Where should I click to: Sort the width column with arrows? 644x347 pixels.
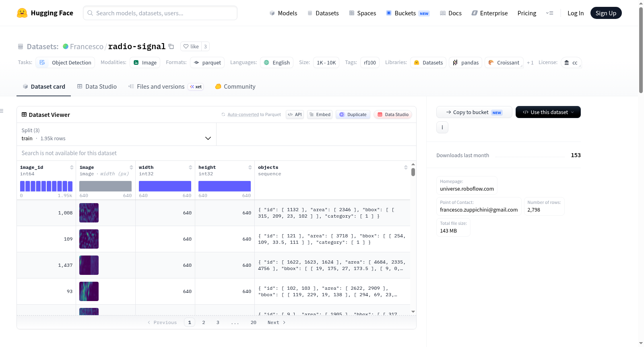(191, 167)
